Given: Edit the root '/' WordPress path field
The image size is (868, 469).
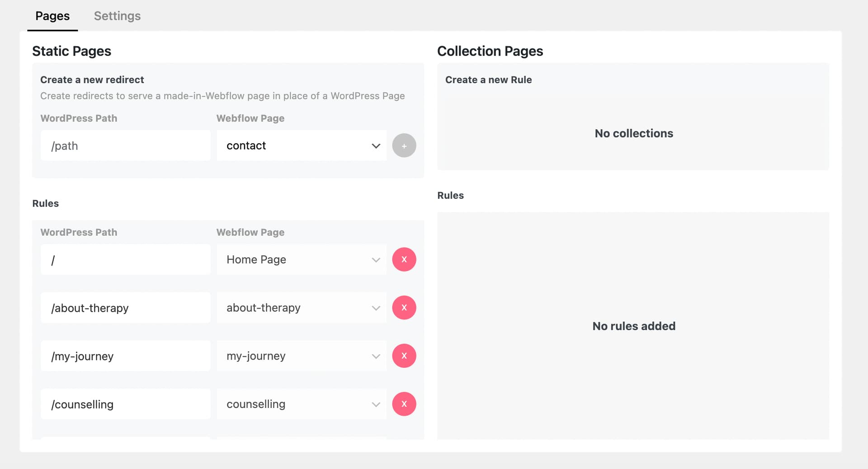Looking at the screenshot, I should pyautogui.click(x=125, y=259).
